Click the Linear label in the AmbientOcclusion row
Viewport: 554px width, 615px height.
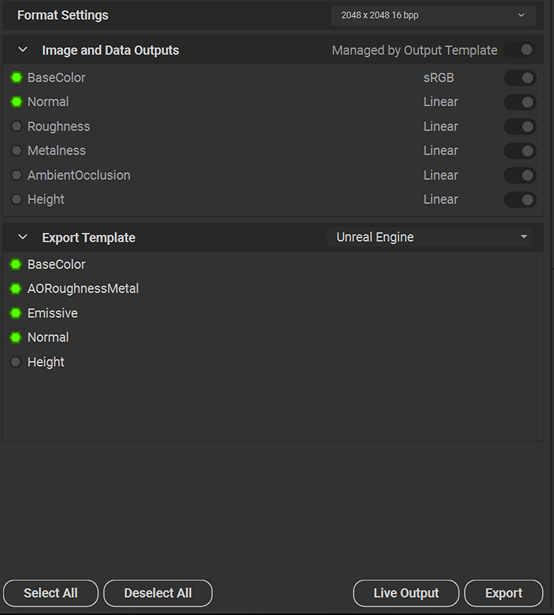click(x=441, y=175)
